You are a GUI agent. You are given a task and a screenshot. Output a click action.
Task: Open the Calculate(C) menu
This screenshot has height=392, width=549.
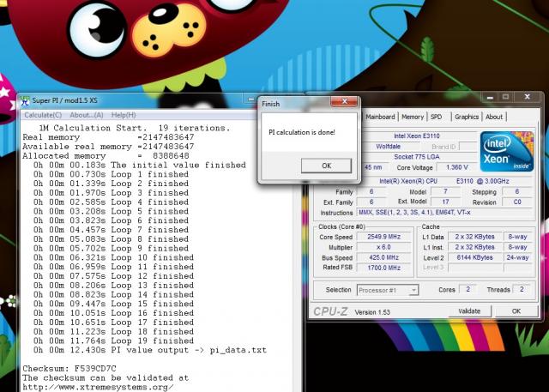(43, 115)
